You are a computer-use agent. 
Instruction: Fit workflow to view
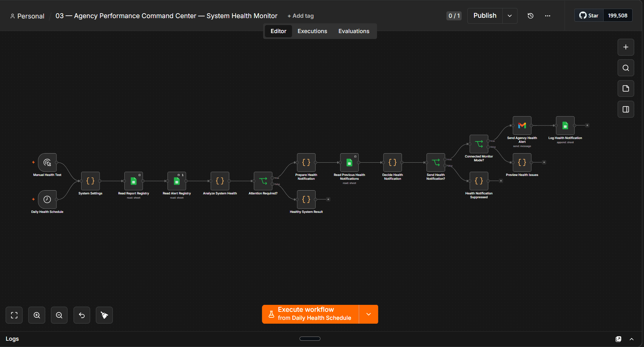click(x=14, y=315)
